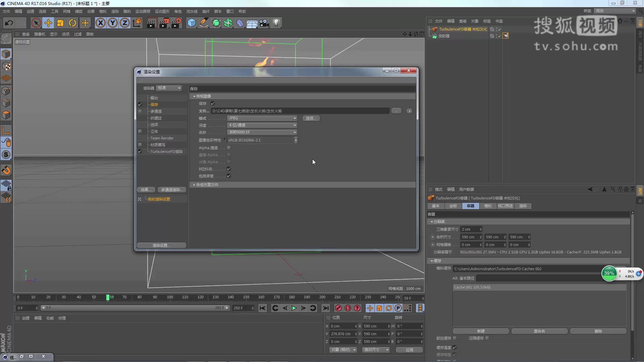Screen dimensions: 644x362
Task: Collapse the Regular Image section
Action: [x=194, y=96]
